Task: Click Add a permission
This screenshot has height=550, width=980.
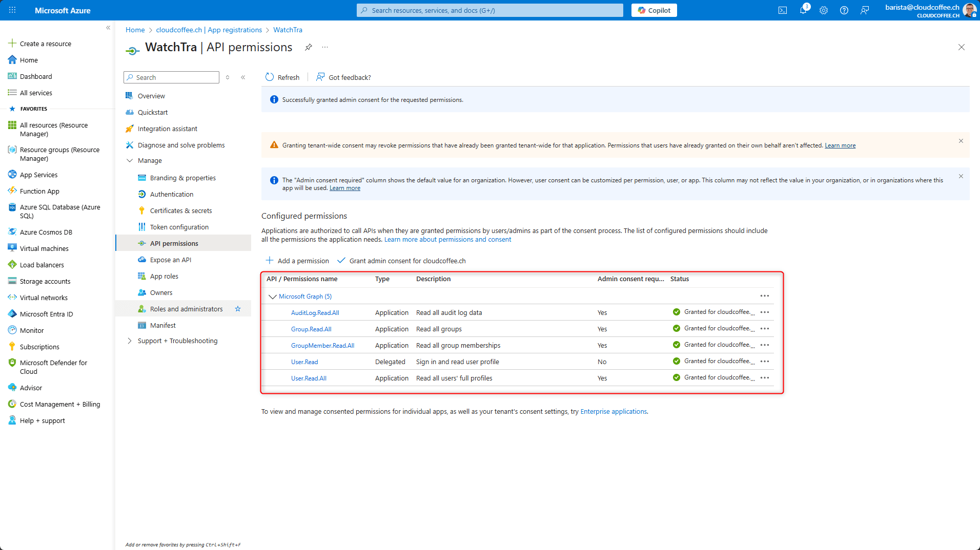Action: pyautogui.click(x=297, y=261)
